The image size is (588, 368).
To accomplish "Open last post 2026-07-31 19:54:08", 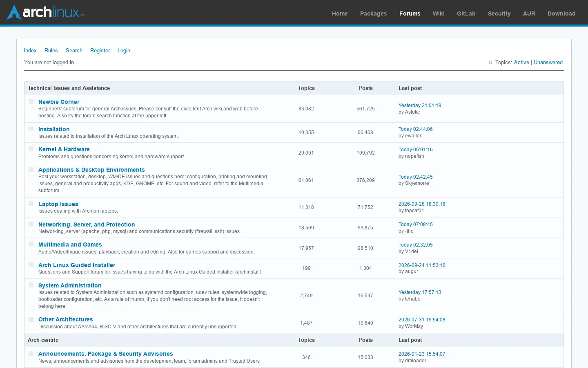I will click(422, 320).
